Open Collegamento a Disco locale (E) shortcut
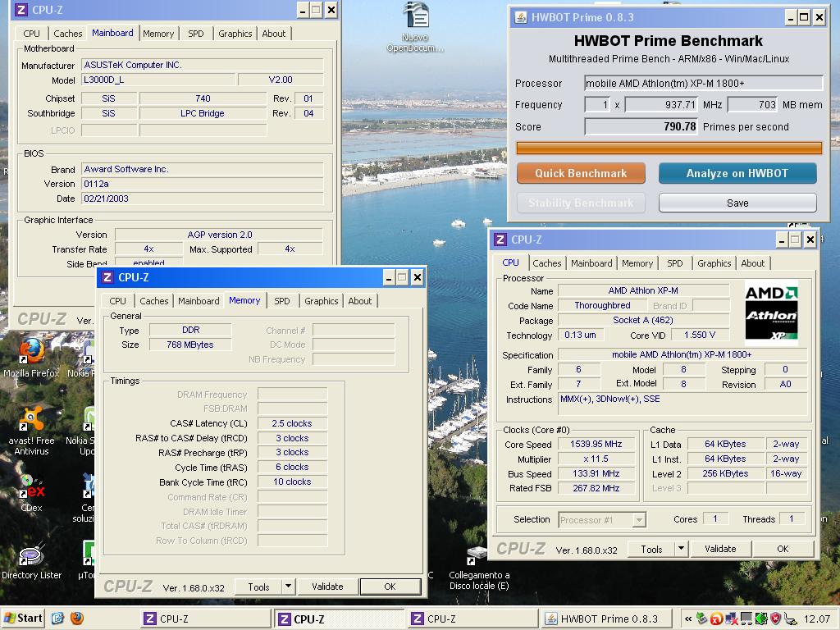This screenshot has height=630, width=840. (x=478, y=569)
